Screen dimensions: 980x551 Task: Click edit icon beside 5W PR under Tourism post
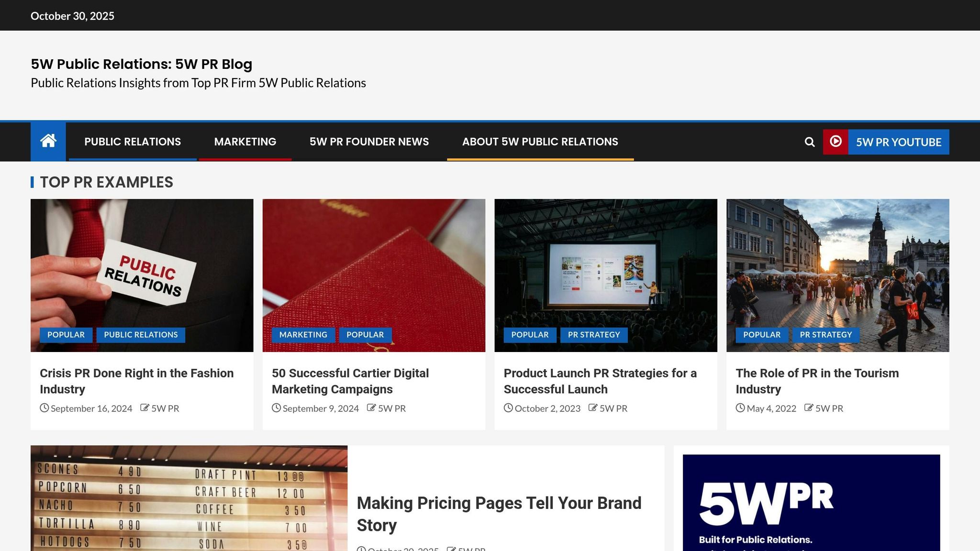pos(809,408)
